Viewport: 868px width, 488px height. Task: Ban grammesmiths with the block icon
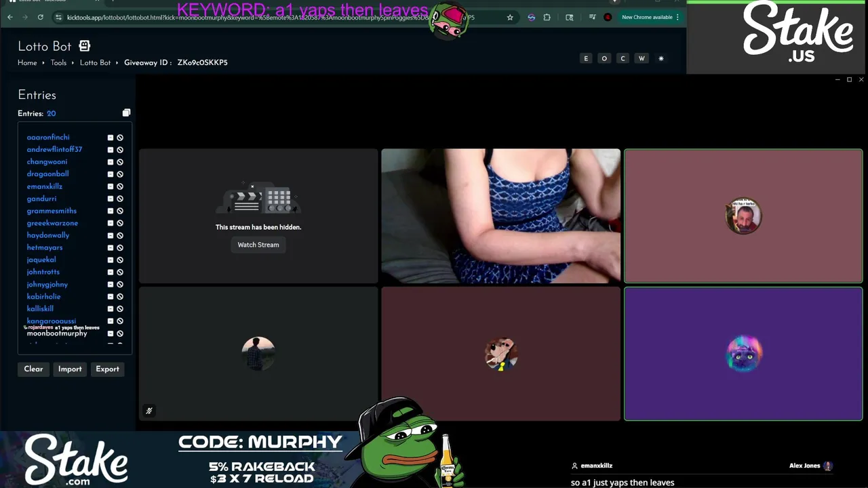point(120,211)
